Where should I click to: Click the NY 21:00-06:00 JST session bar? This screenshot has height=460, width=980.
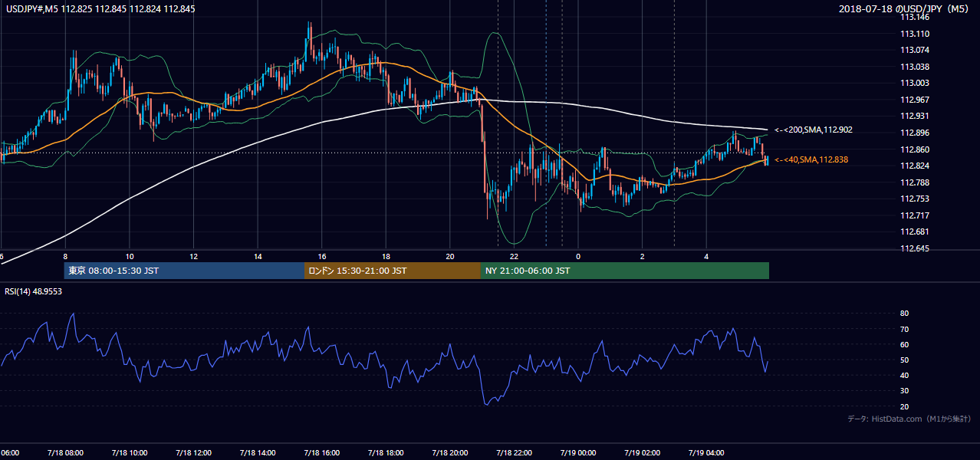[x=625, y=271]
